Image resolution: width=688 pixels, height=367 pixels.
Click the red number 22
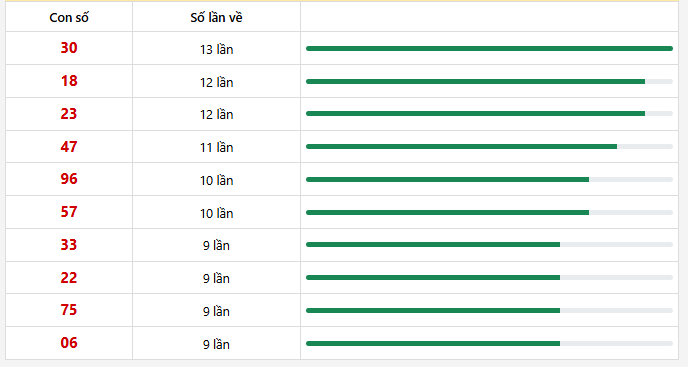[x=69, y=278]
